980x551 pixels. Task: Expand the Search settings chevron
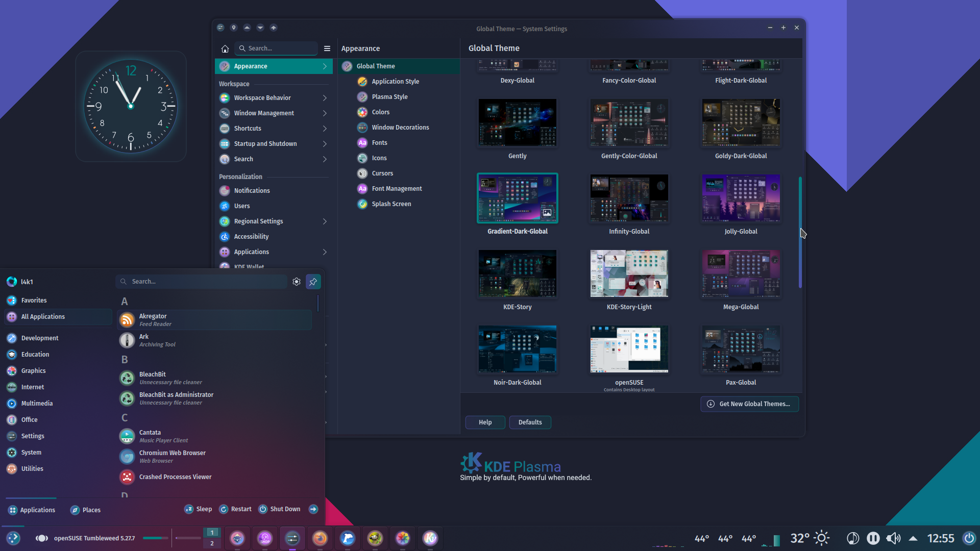pyautogui.click(x=325, y=159)
